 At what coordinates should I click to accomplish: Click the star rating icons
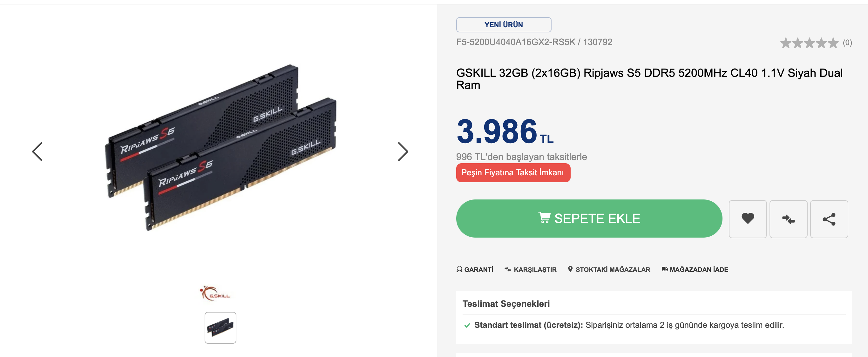[x=809, y=43]
